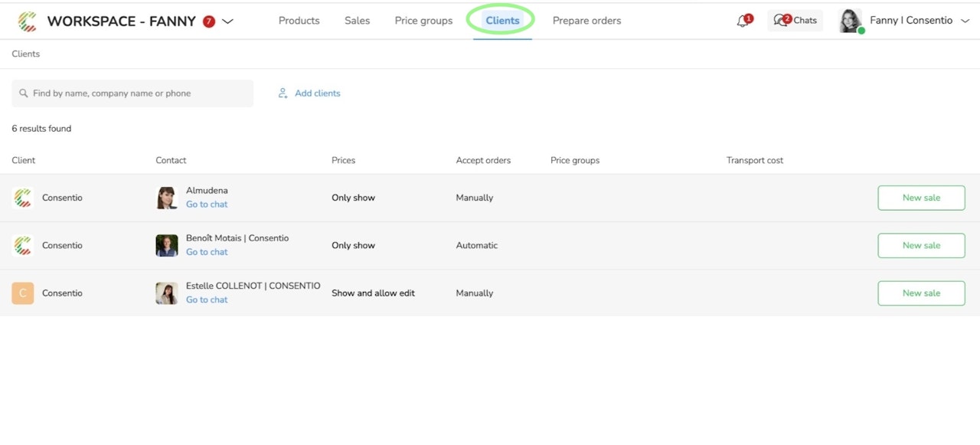Click Fanny's profile picture

coord(851,21)
